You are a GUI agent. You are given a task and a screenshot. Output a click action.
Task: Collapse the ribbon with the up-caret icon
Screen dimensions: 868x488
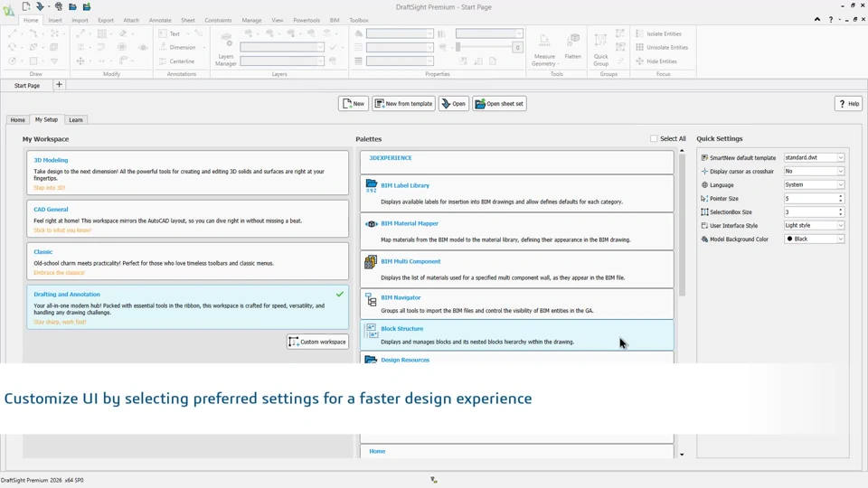pos(817,19)
